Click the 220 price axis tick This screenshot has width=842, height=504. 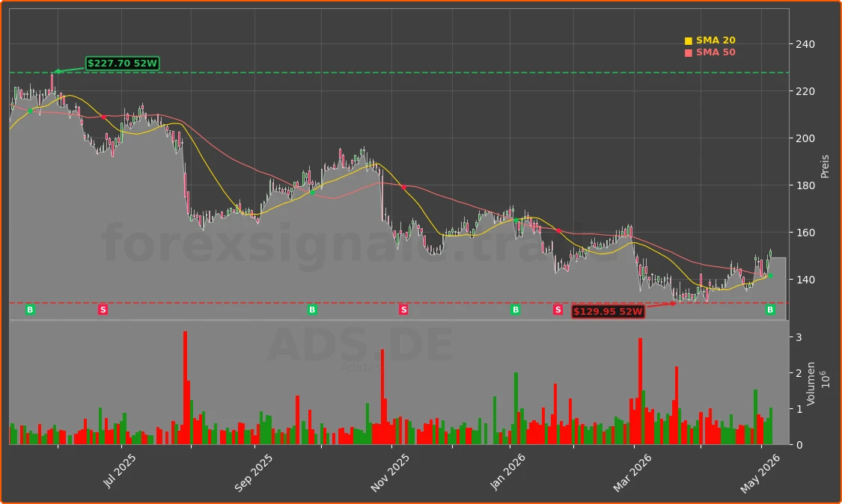click(x=805, y=91)
